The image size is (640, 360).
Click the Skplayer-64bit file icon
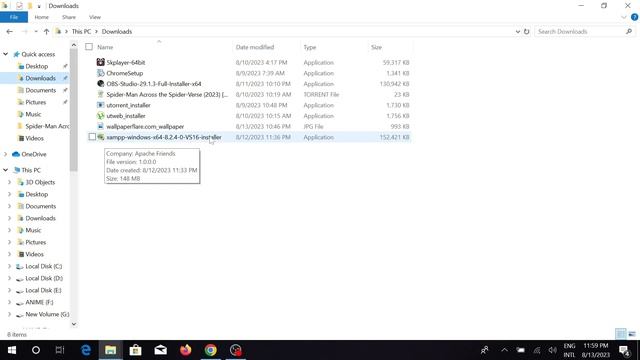[100, 62]
